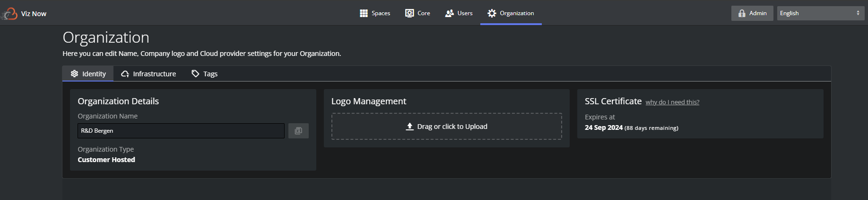
Task: Go to the Spaces menu item
Action: [375, 13]
